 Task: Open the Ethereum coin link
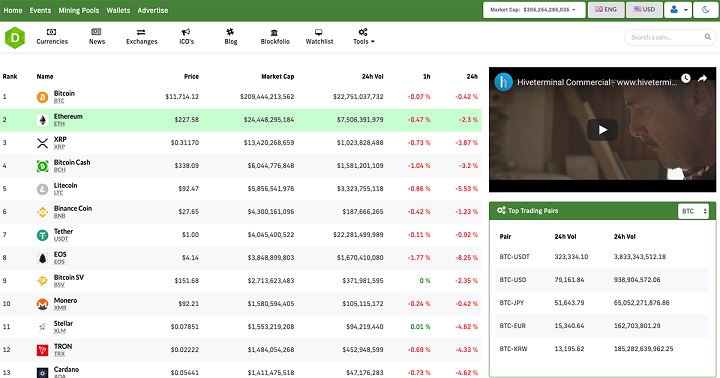[x=68, y=117]
